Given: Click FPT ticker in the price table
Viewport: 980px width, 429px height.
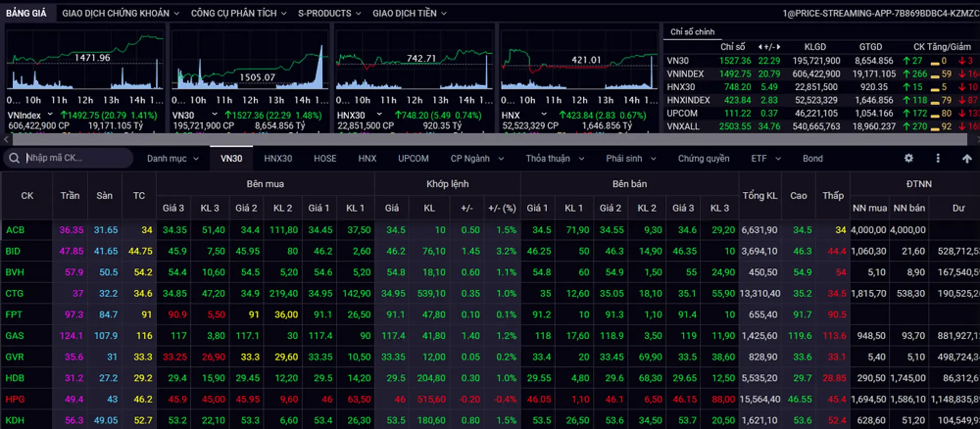Looking at the screenshot, I should click(14, 315).
